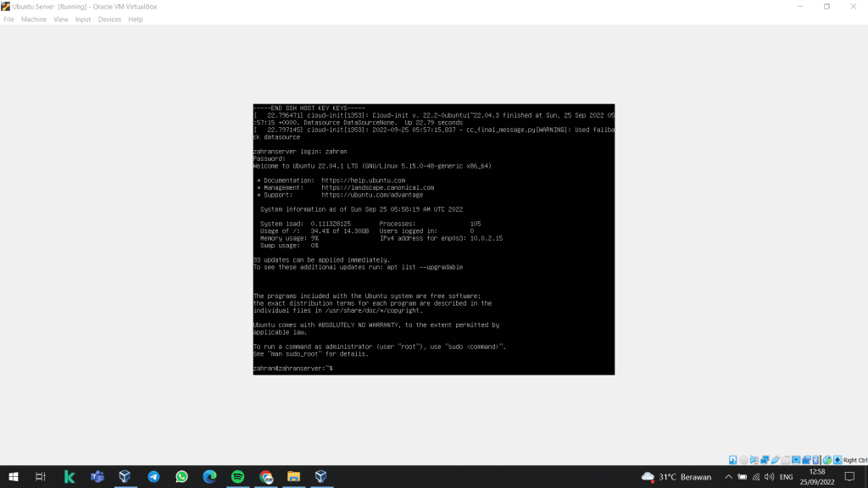Viewport: 868px width, 488px height.
Task: Open the shared folders status icon
Action: pyautogui.click(x=785, y=460)
